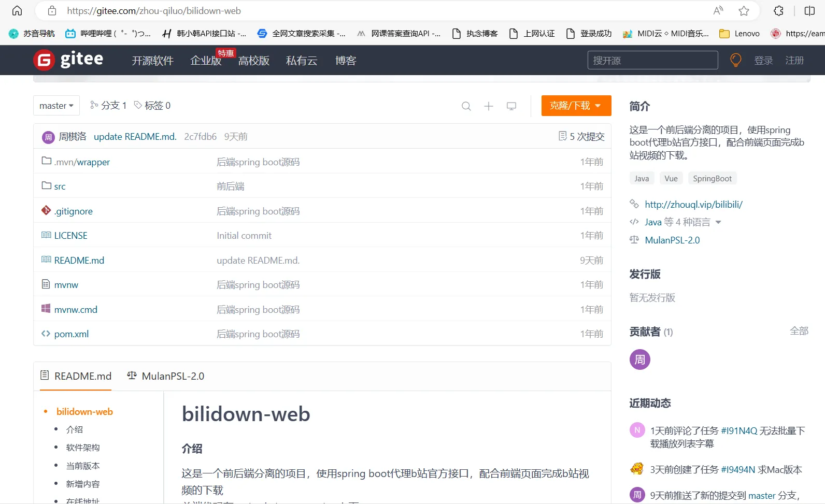This screenshot has height=504, width=825.
Task: Click the plus icon to add file
Action: tap(488, 106)
